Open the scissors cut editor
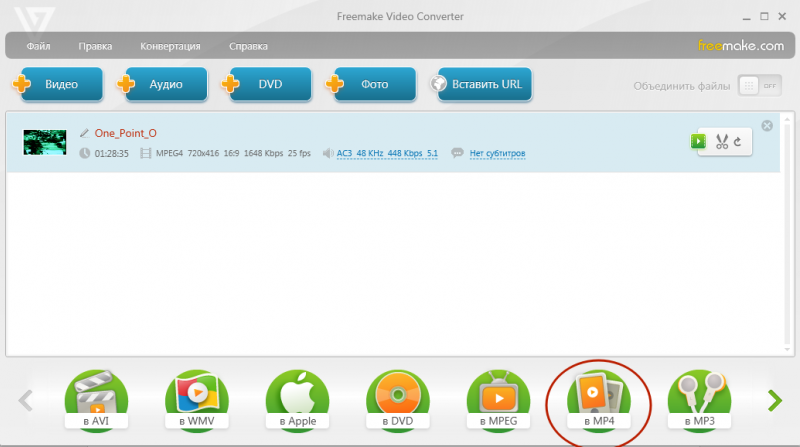Screen dimensions: 800x447 click(x=721, y=141)
